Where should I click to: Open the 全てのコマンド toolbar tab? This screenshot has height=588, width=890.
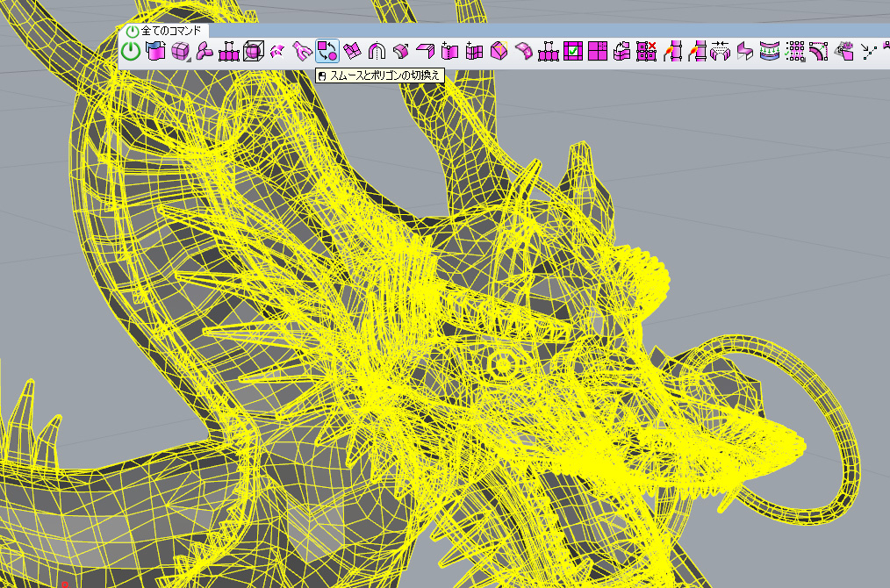[x=163, y=32]
